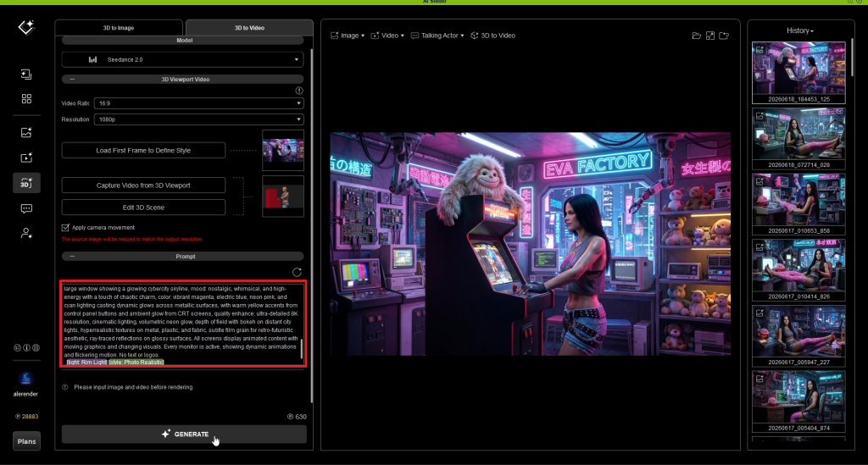Image resolution: width=868 pixels, height=465 pixels.
Task: Click the AI Studio sparkle logo icon
Action: (x=26, y=27)
